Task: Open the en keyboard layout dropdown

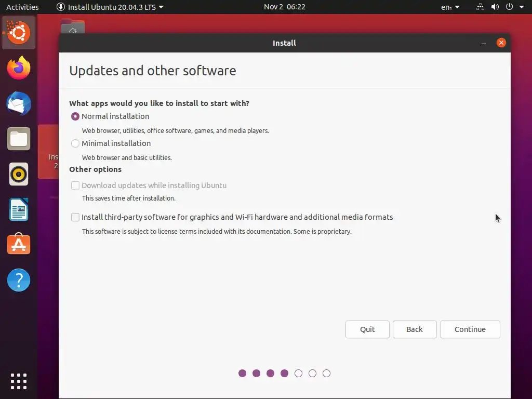Action: coord(450,7)
